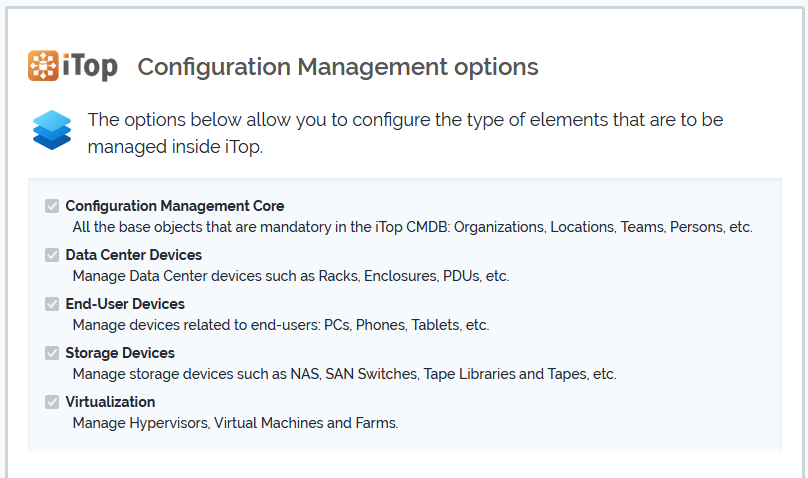
Task: Toggle the Configuration Management Core checkbox
Action: click(x=52, y=206)
